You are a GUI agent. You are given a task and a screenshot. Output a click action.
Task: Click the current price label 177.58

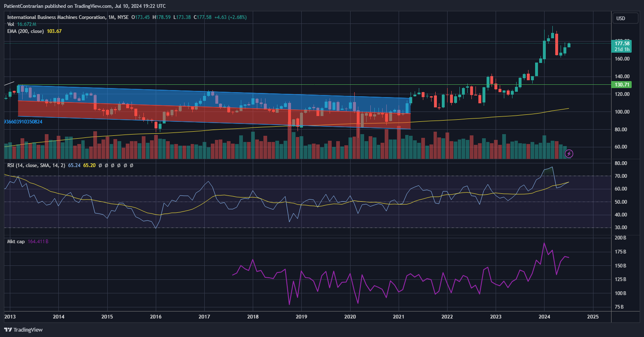point(622,44)
